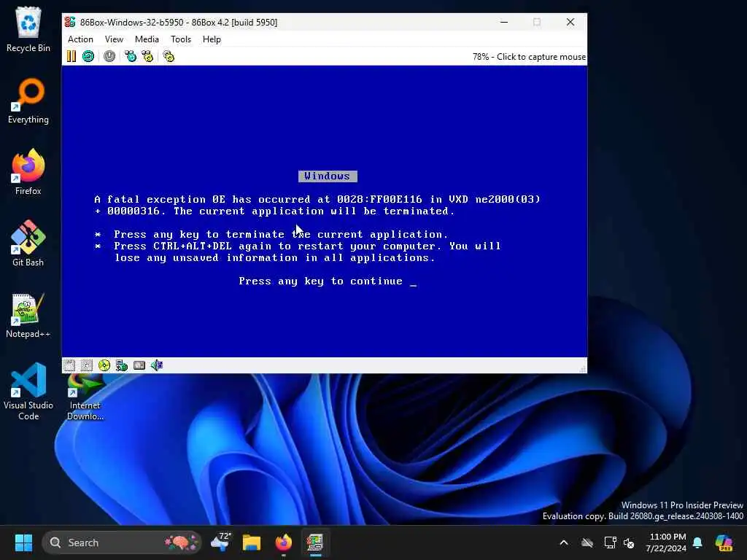Viewport: 747px width, 560px height.
Task: Open the Help menu
Action: coord(212,39)
